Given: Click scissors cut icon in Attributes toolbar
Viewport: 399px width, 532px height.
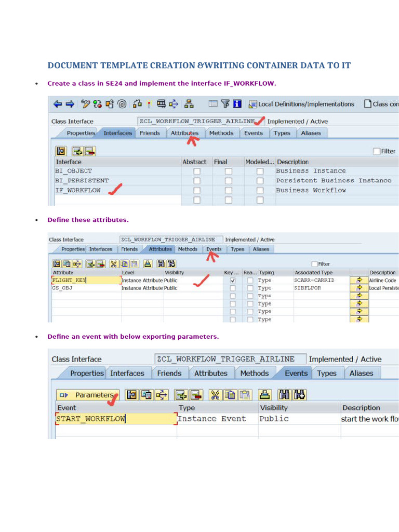Looking at the screenshot, I should click(114, 263).
